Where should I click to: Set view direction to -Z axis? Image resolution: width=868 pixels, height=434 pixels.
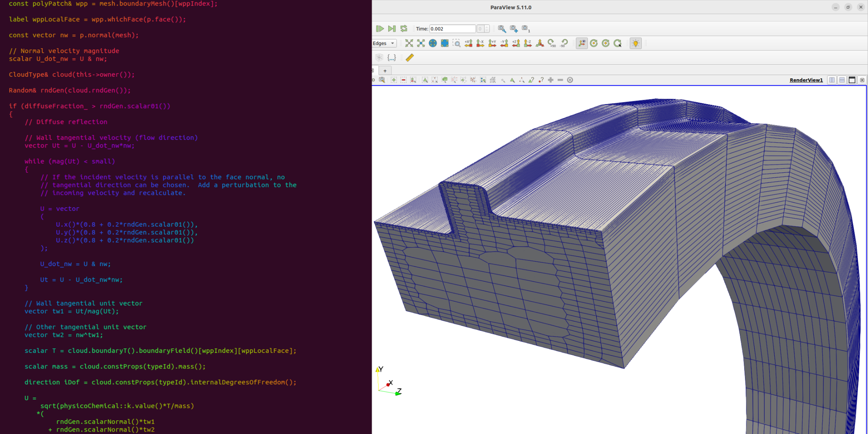point(527,43)
